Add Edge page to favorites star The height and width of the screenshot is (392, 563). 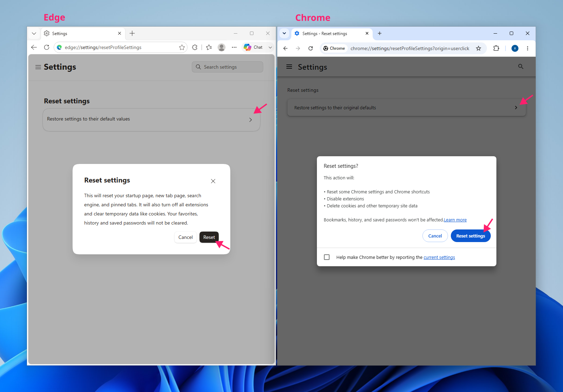click(182, 47)
